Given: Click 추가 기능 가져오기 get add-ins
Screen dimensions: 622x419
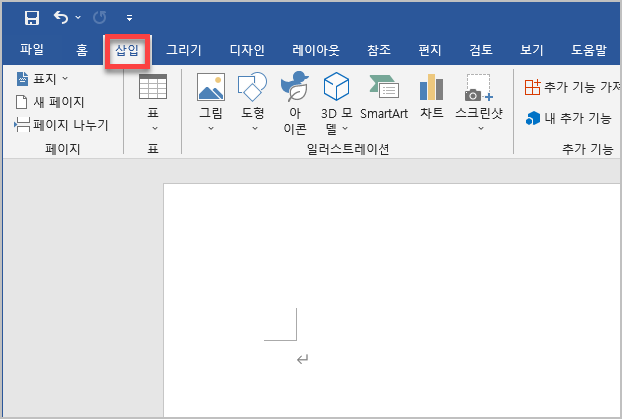Looking at the screenshot, I should click(x=572, y=87).
